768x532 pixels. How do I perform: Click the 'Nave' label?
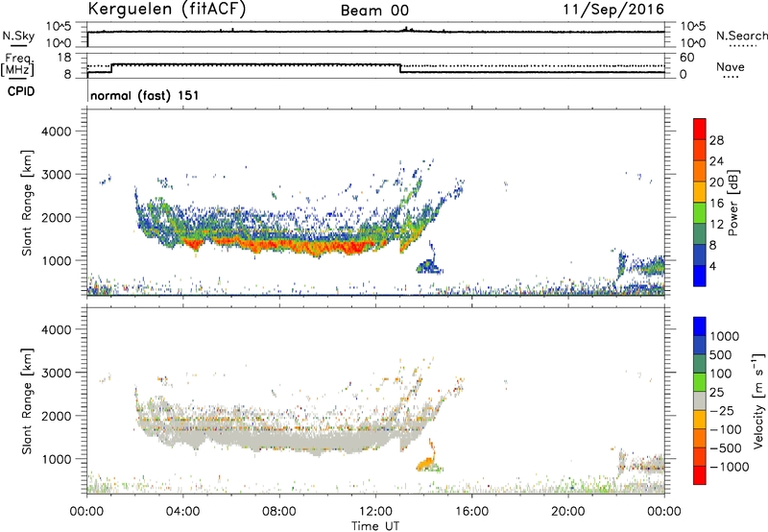[x=731, y=67]
